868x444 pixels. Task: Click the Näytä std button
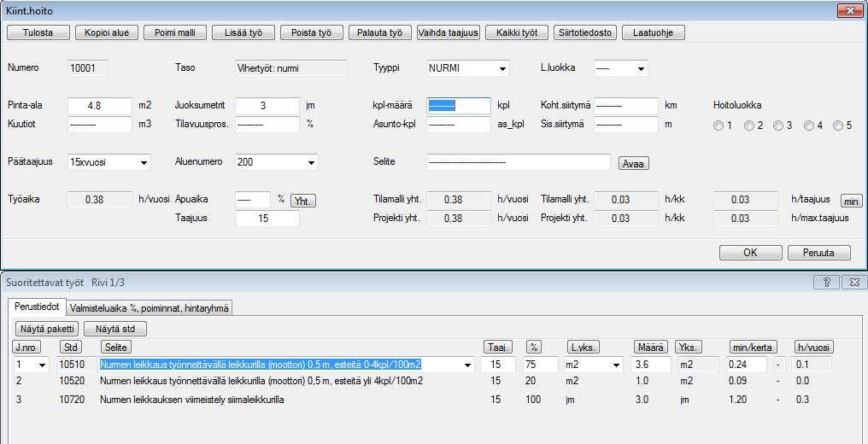115,329
